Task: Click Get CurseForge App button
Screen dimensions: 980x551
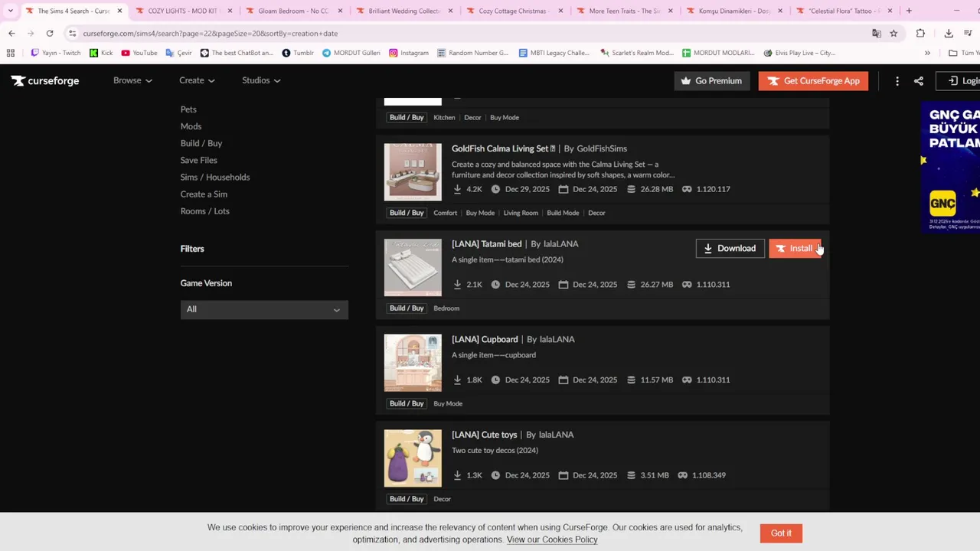Action: click(813, 80)
